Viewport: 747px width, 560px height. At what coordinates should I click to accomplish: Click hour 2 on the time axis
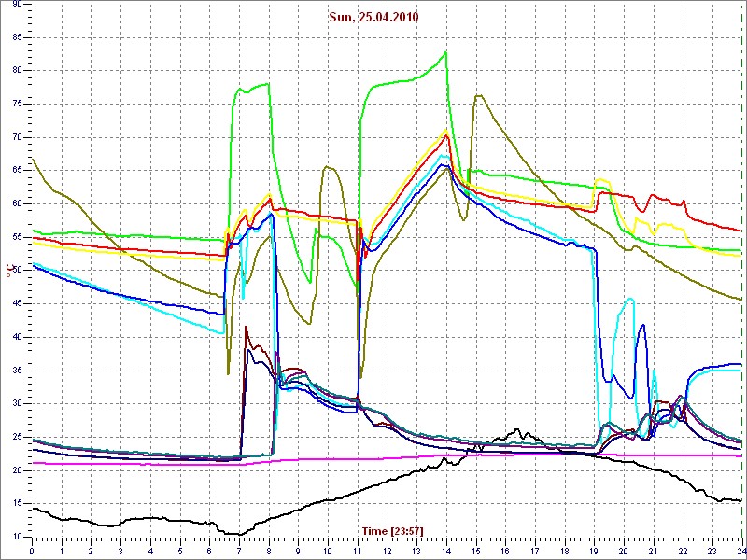(91, 551)
